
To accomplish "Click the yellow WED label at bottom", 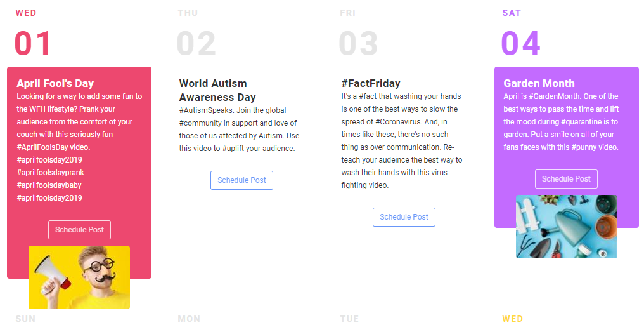I will (513, 319).
